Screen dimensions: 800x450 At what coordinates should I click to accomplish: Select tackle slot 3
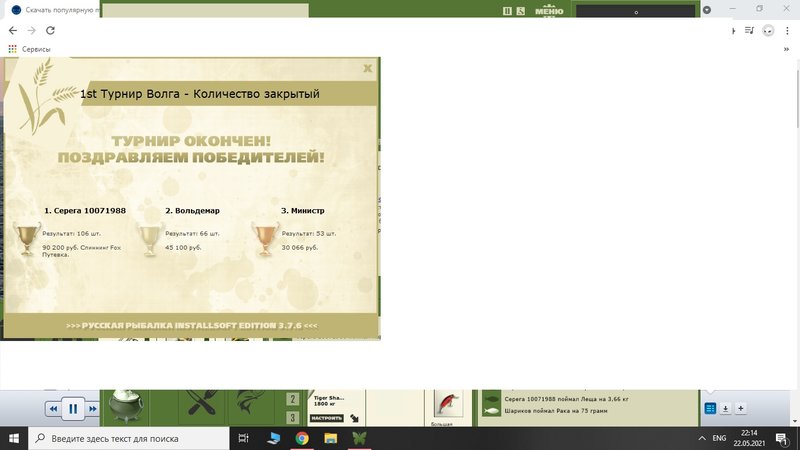pyautogui.click(x=292, y=418)
